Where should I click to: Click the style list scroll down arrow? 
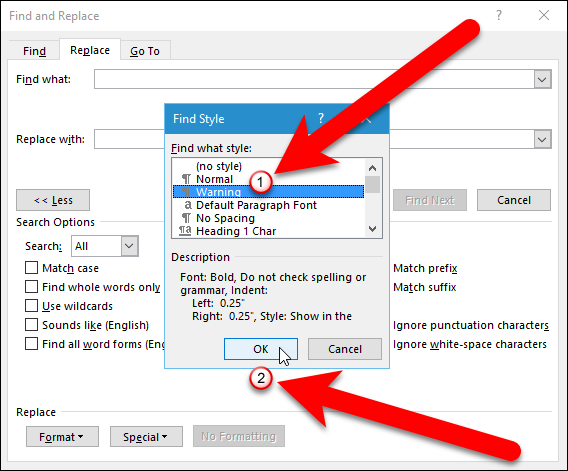[372, 229]
